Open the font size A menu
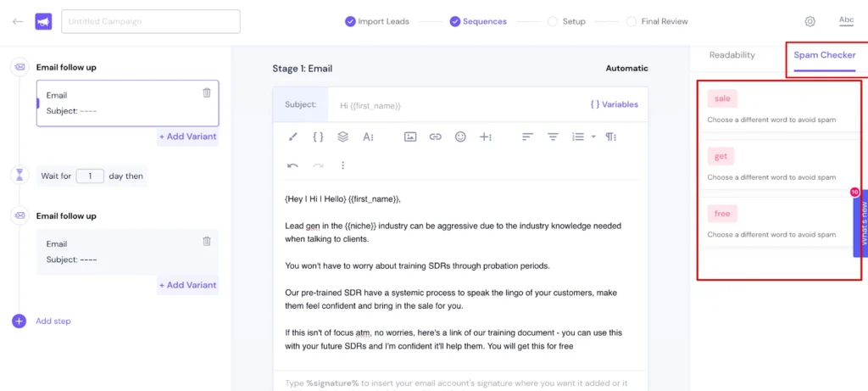868x391 pixels. point(369,137)
